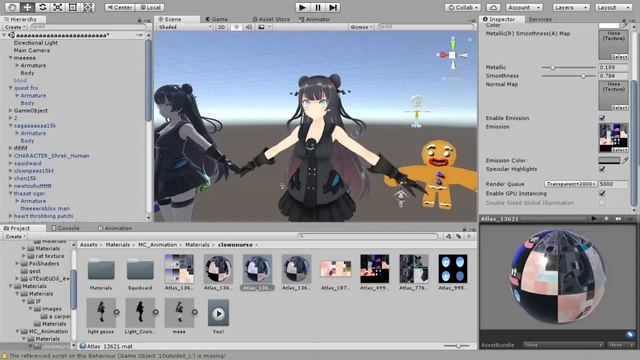Select the Move tool
640x360 pixels.
pos(27,7)
